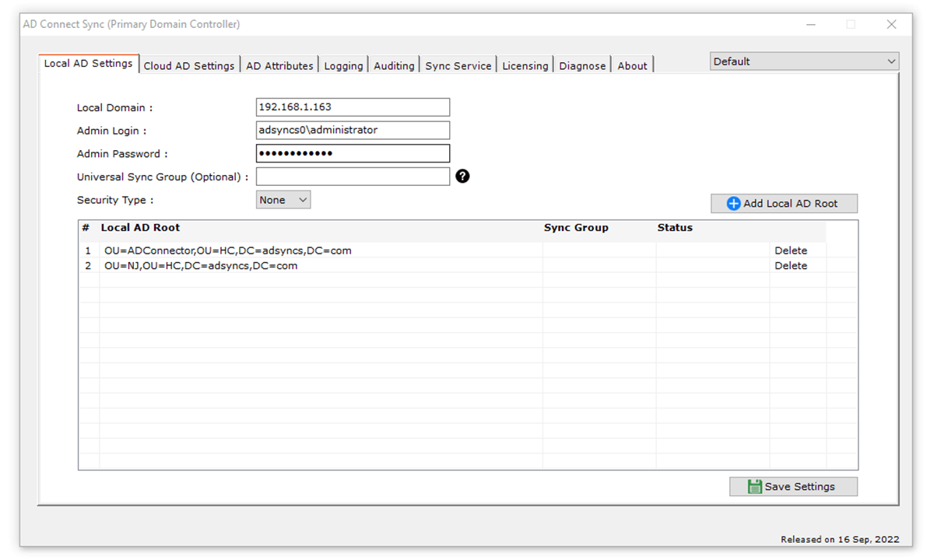Go to the Logging tab
The width and height of the screenshot is (934, 560).
[x=343, y=66]
